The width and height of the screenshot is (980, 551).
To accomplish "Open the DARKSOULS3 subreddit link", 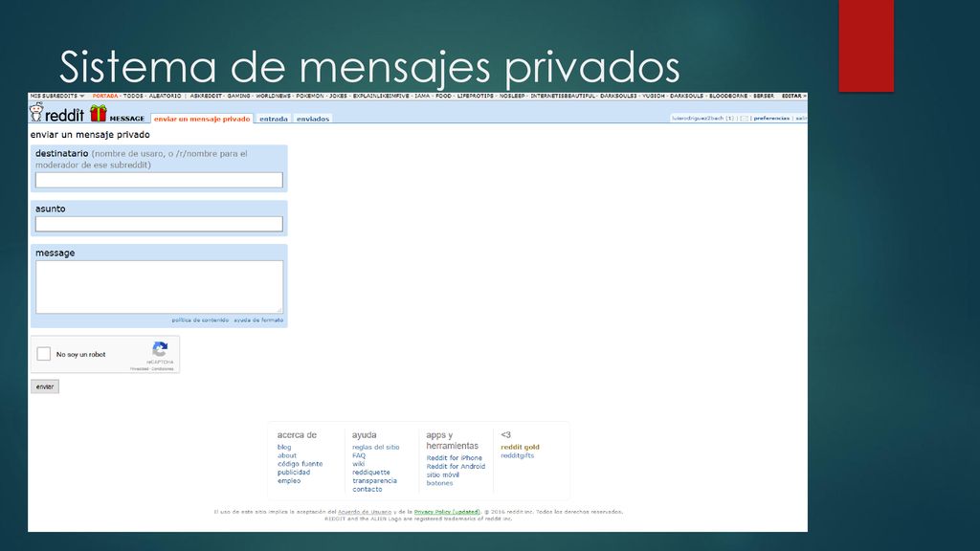I will pos(619,97).
